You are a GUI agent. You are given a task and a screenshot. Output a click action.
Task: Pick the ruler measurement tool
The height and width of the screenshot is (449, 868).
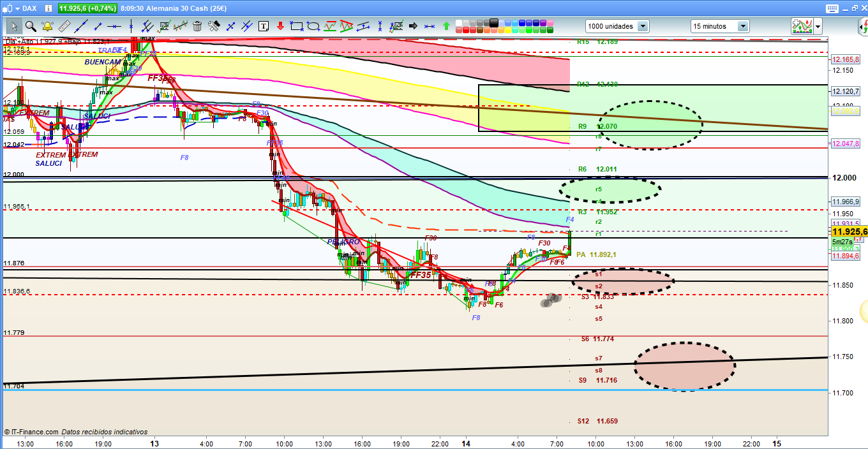[x=64, y=26]
